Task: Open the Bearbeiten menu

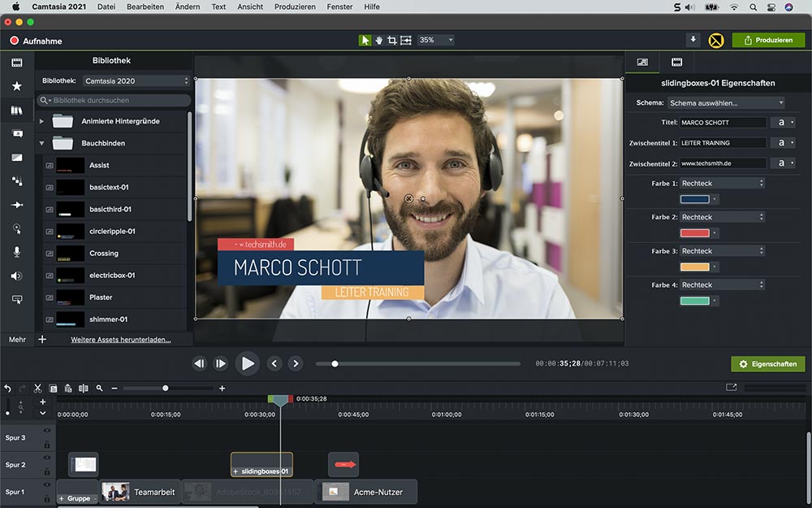Action: (x=145, y=7)
